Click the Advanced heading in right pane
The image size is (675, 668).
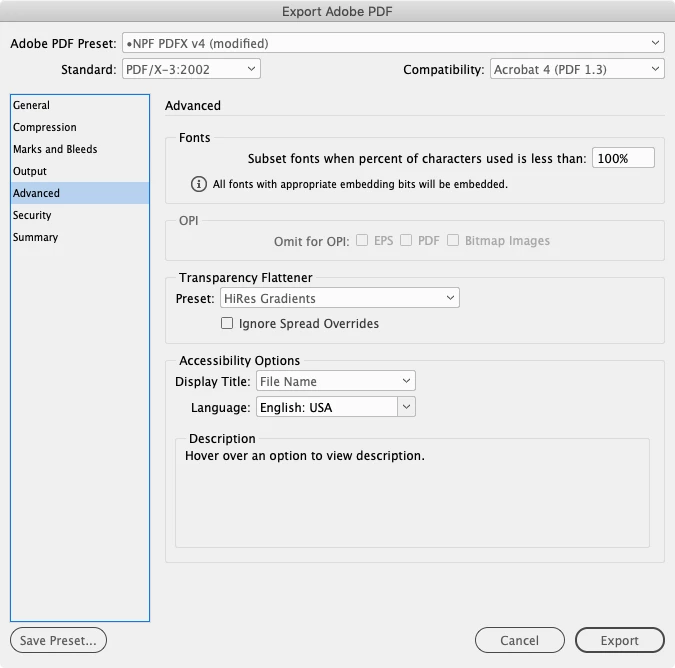tap(193, 105)
